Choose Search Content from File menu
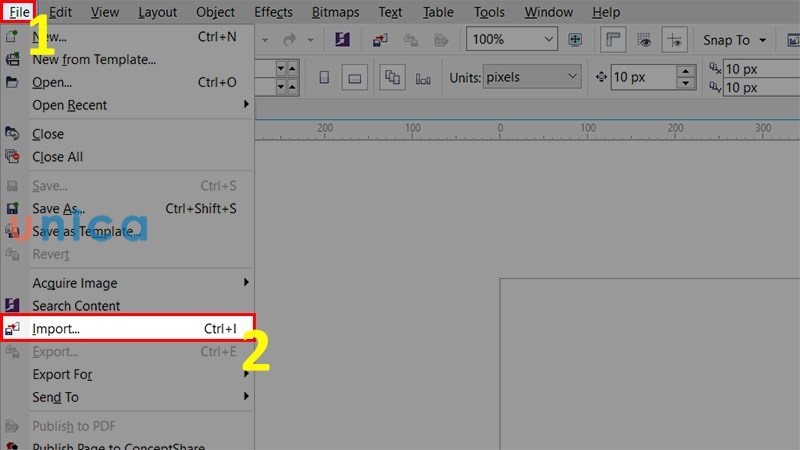Viewport: 800px width, 450px height. [x=128, y=306]
